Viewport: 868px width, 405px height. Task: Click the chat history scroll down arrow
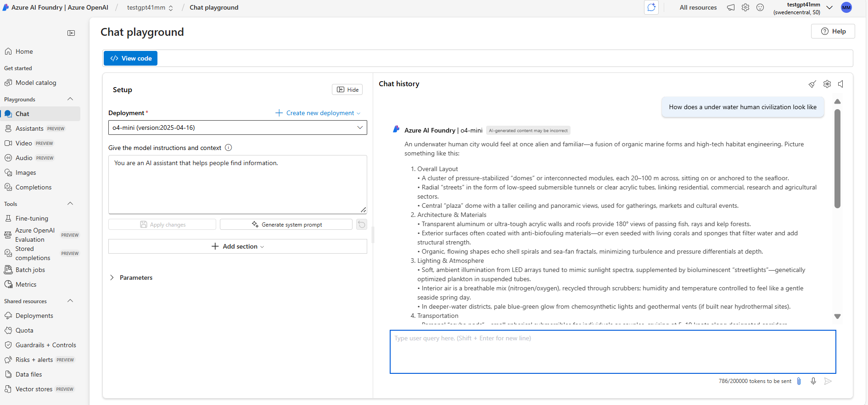pyautogui.click(x=837, y=316)
